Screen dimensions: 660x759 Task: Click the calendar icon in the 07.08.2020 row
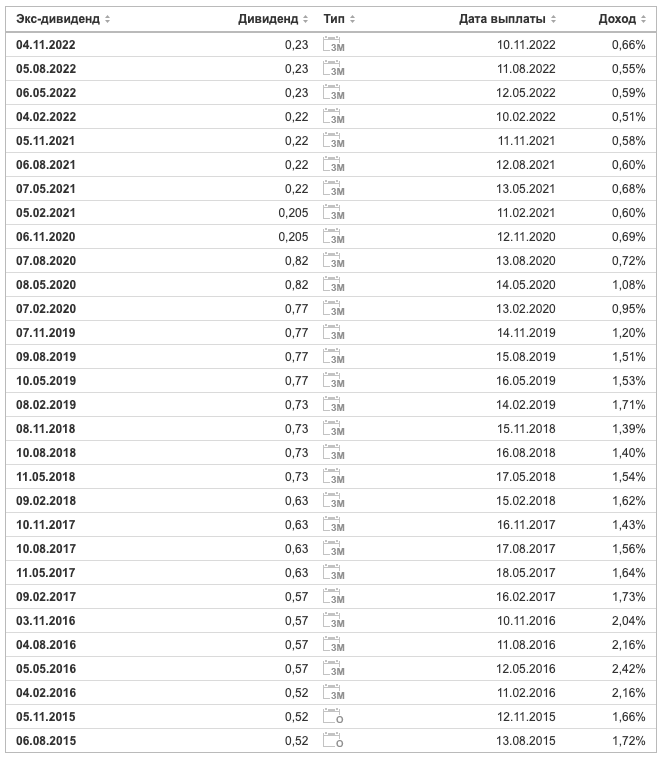[334, 260]
